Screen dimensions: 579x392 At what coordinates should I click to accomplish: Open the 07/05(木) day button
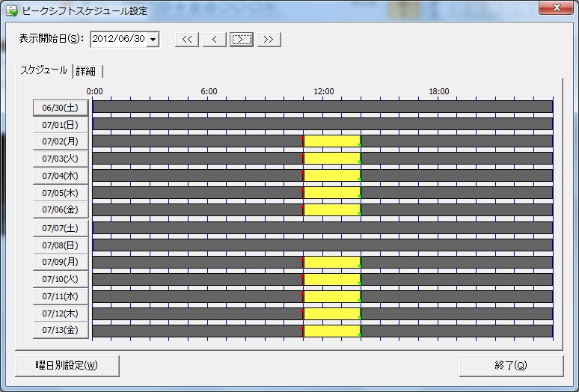[61, 193]
